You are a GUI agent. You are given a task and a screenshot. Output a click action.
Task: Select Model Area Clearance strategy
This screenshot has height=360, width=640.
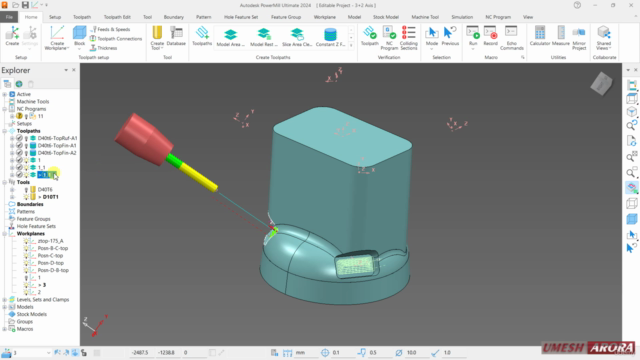coord(230,37)
